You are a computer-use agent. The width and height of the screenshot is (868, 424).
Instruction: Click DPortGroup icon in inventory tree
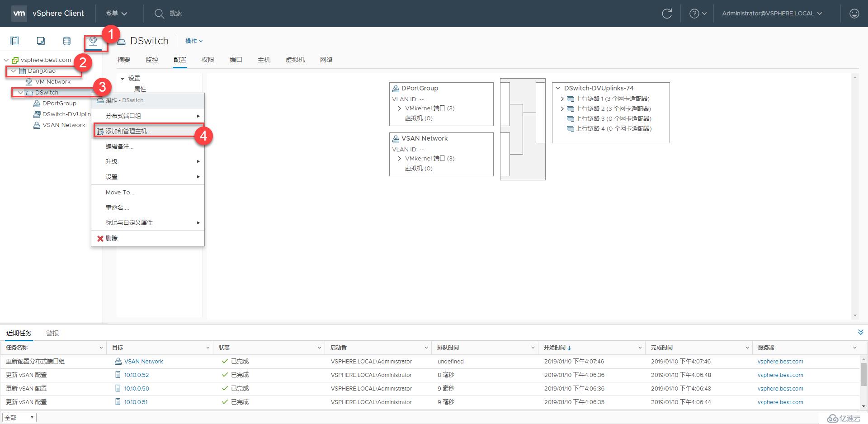tap(37, 104)
